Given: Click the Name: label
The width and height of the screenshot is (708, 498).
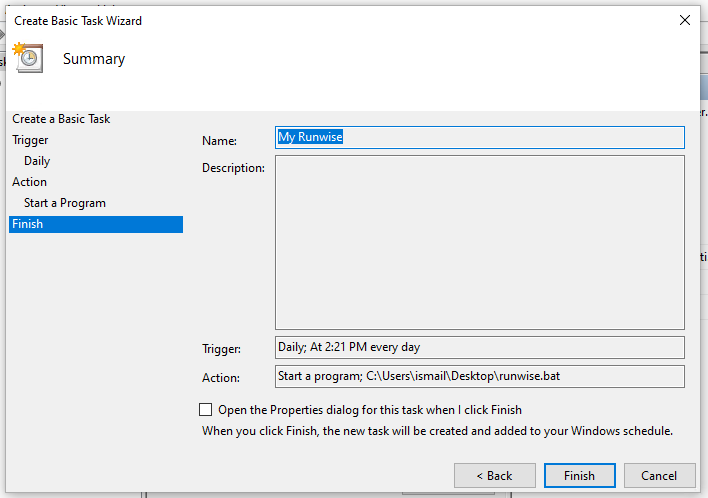Looking at the screenshot, I should point(219,141).
